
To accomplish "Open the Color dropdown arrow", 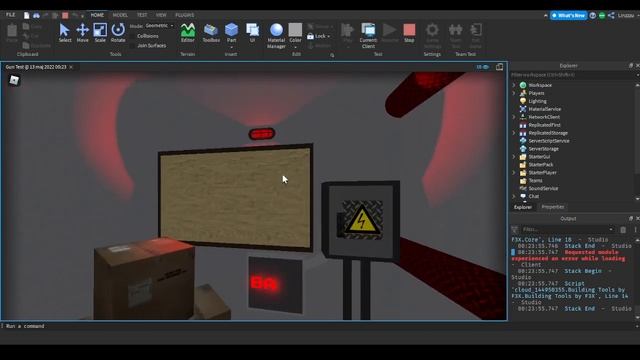I will coord(295,47).
